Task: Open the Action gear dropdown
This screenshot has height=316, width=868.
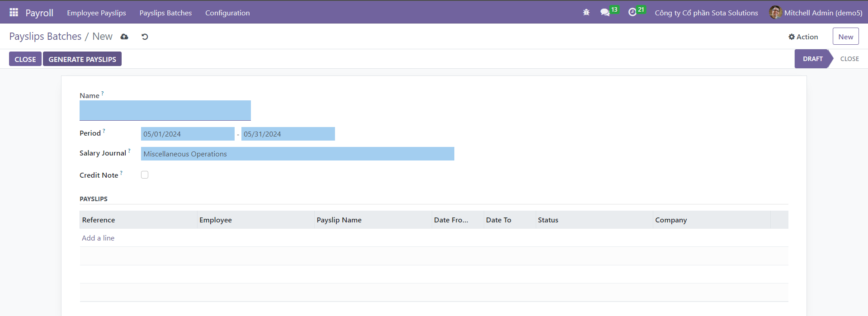Action: (x=803, y=37)
